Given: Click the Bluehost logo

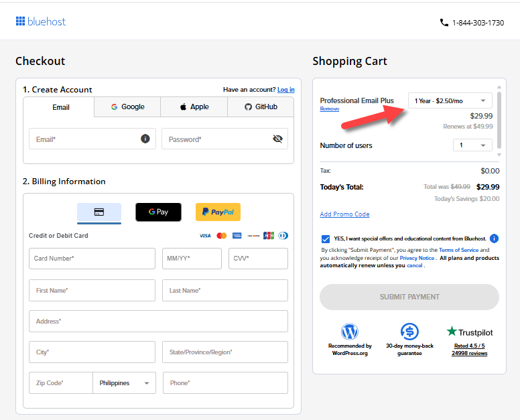Looking at the screenshot, I should click(41, 21).
